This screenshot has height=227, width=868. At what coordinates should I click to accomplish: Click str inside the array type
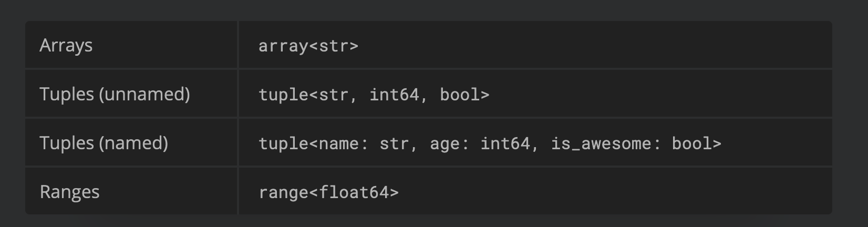(334, 46)
